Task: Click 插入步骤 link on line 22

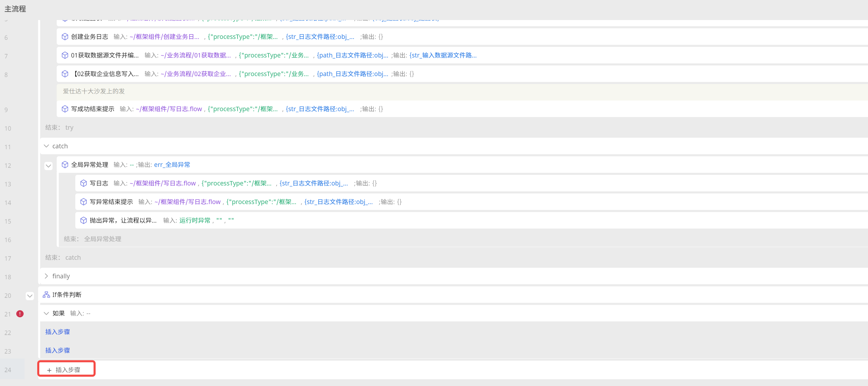Action: point(58,332)
